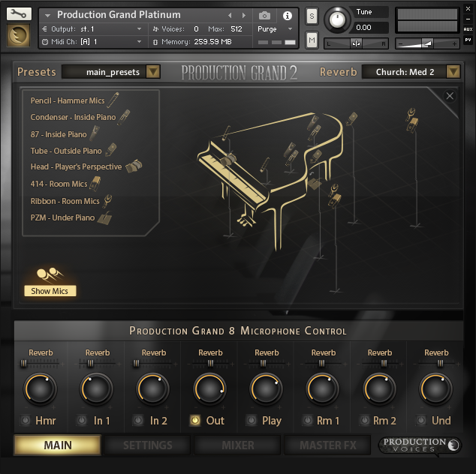Click the Rm 2 volume knob
The image size is (476, 474).
click(x=379, y=389)
